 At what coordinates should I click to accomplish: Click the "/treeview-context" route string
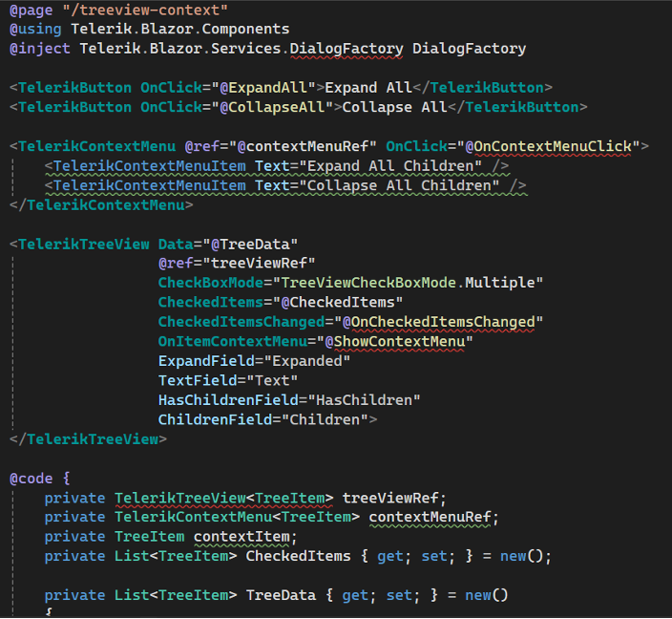click(145, 10)
